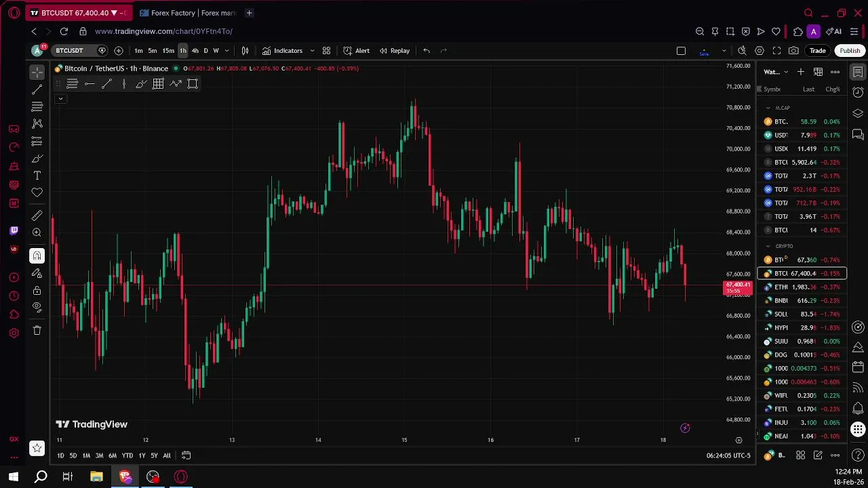Open the heart icons tool
Image resolution: width=868 pixels, height=488 pixels.
click(37, 192)
